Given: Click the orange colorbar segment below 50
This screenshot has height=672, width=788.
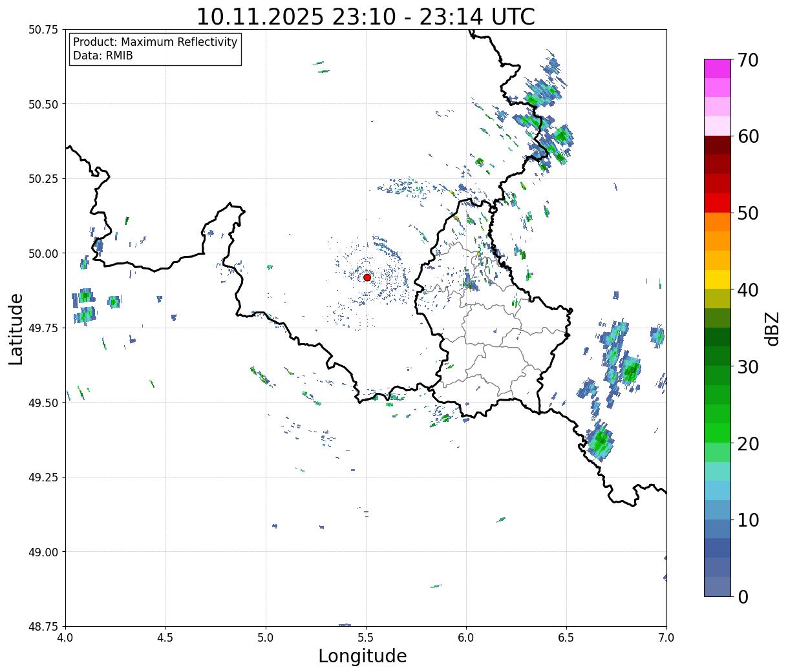Looking at the screenshot, I should [x=718, y=222].
